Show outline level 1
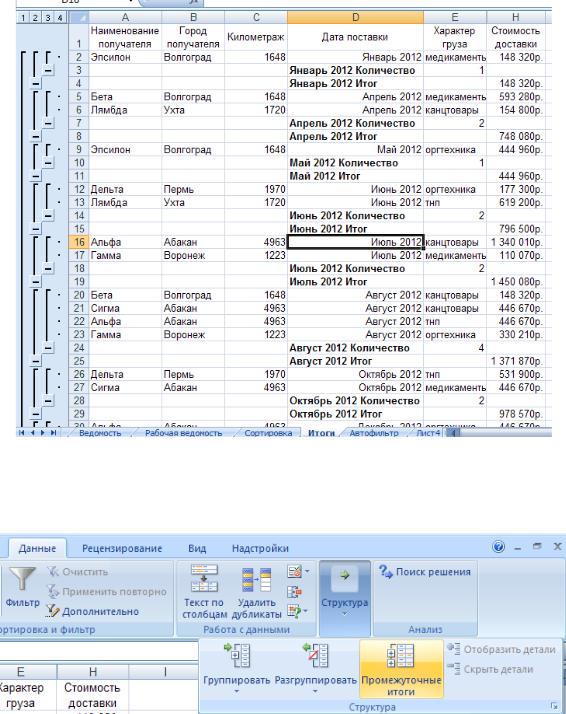The width and height of the screenshot is (566, 714). pyautogui.click(x=23, y=18)
